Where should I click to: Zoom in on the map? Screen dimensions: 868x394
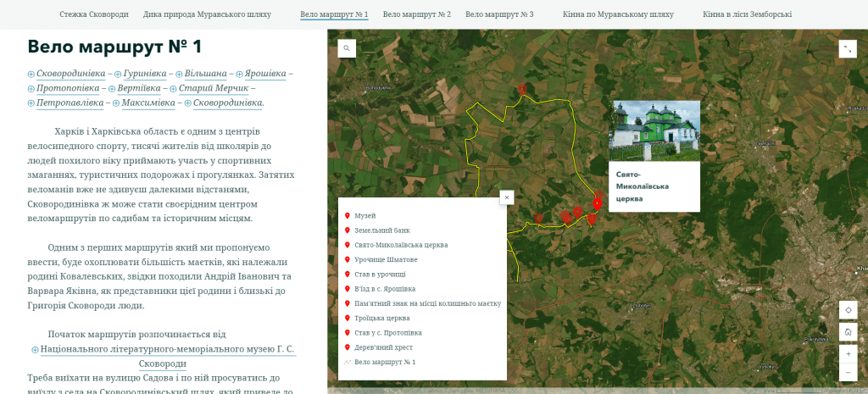pyautogui.click(x=848, y=353)
